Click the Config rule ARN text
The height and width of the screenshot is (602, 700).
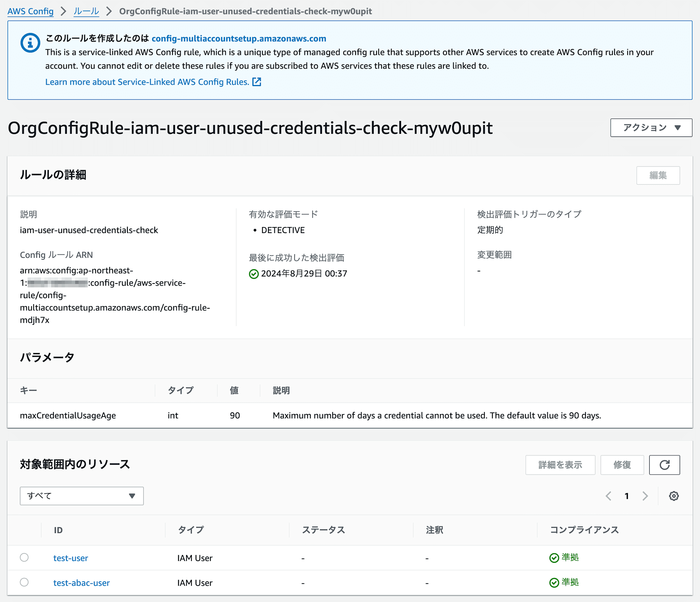[x=115, y=295]
